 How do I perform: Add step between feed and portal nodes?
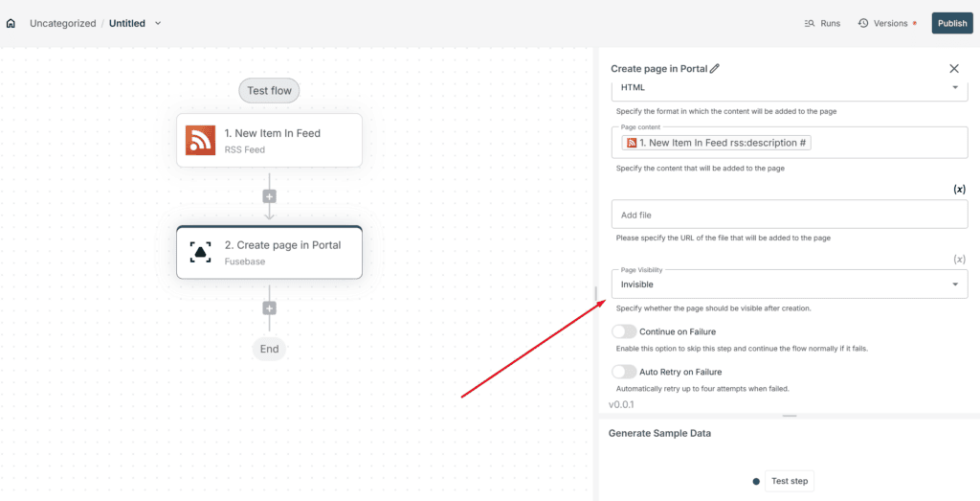coord(269,196)
